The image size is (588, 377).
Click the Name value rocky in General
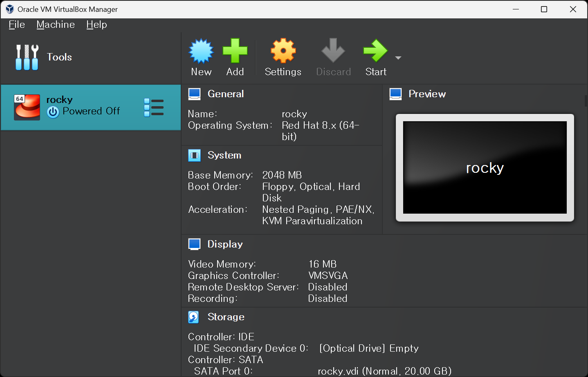pyautogui.click(x=294, y=114)
